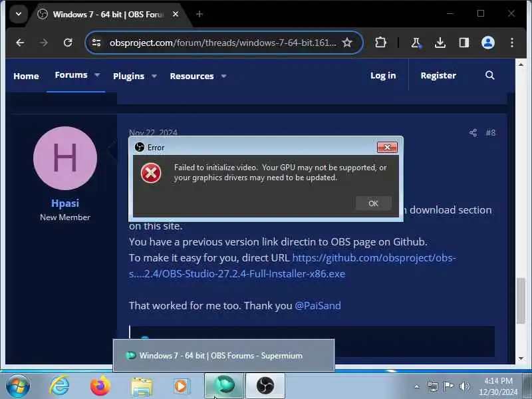Viewport: 532px width, 399px height.
Task: Click the scrollbar down arrow
Action: (521, 358)
